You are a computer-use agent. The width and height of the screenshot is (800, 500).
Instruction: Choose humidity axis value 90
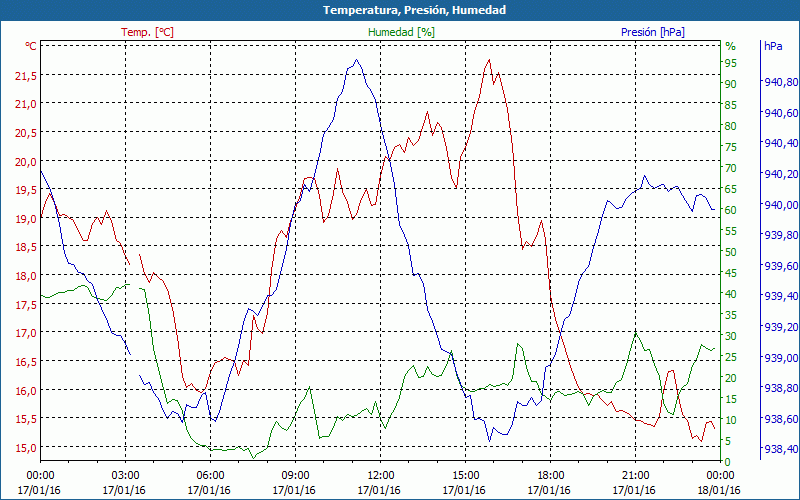point(731,84)
